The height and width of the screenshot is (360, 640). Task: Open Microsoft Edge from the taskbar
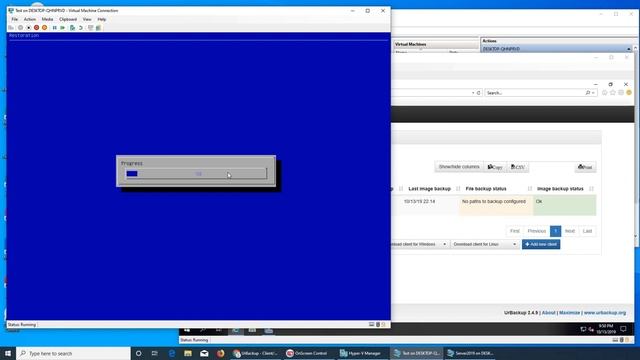tap(171, 353)
